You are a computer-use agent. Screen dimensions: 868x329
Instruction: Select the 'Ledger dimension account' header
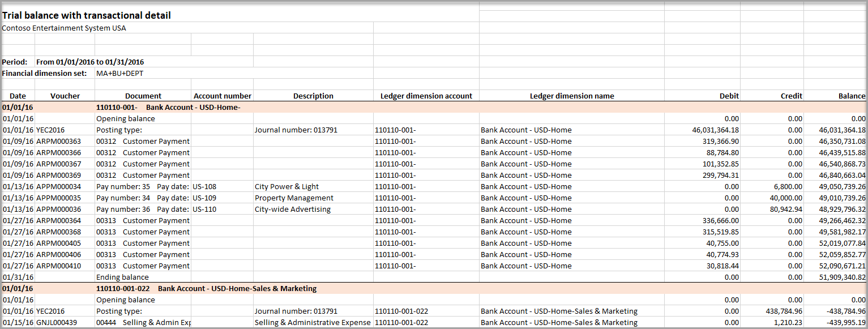click(x=426, y=96)
